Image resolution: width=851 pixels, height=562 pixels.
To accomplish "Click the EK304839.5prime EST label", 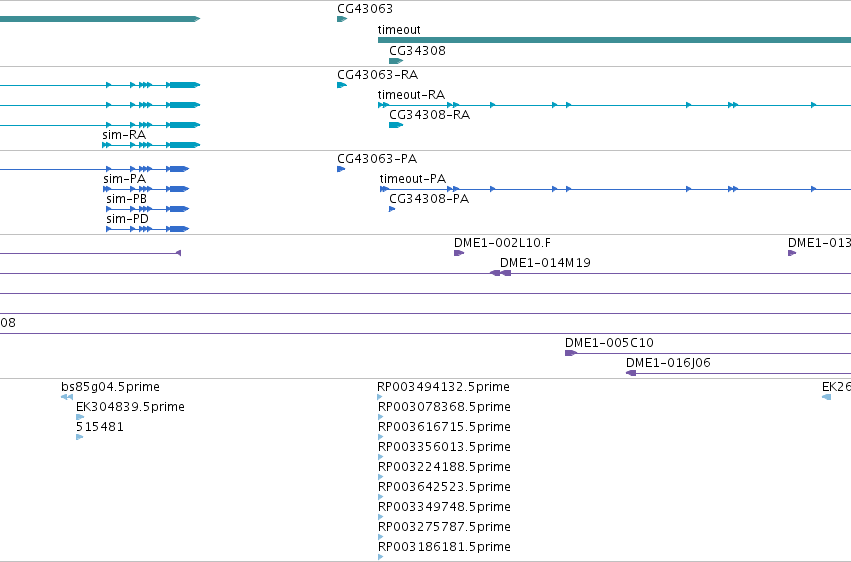I will (x=130, y=407).
